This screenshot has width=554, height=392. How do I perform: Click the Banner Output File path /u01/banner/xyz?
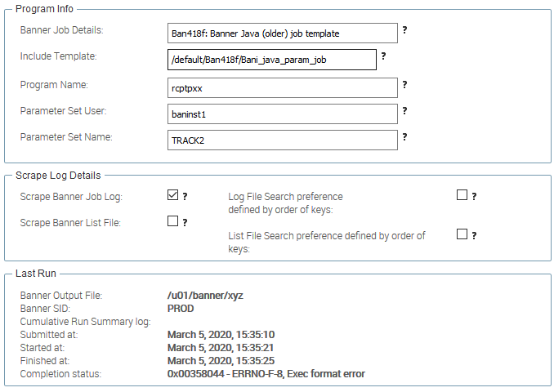[x=205, y=296]
